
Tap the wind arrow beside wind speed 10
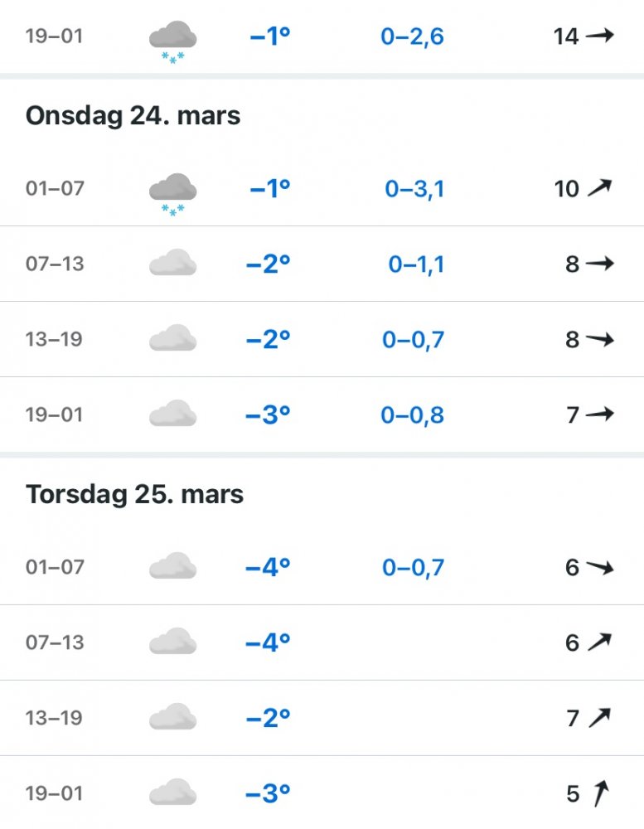[599, 188]
